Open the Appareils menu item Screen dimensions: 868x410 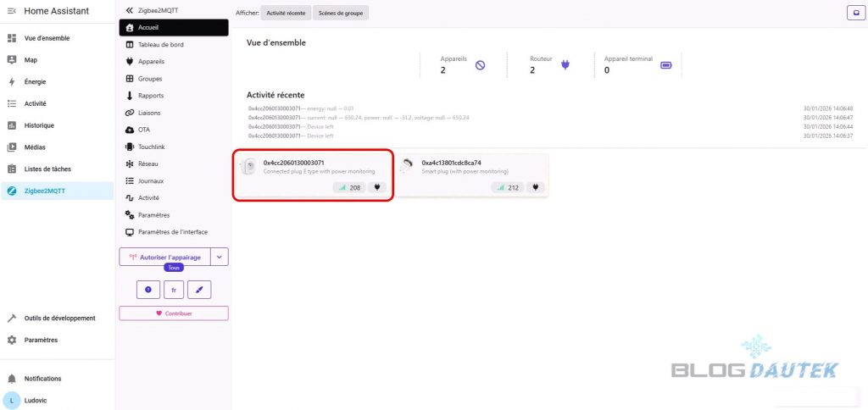pyautogui.click(x=151, y=61)
